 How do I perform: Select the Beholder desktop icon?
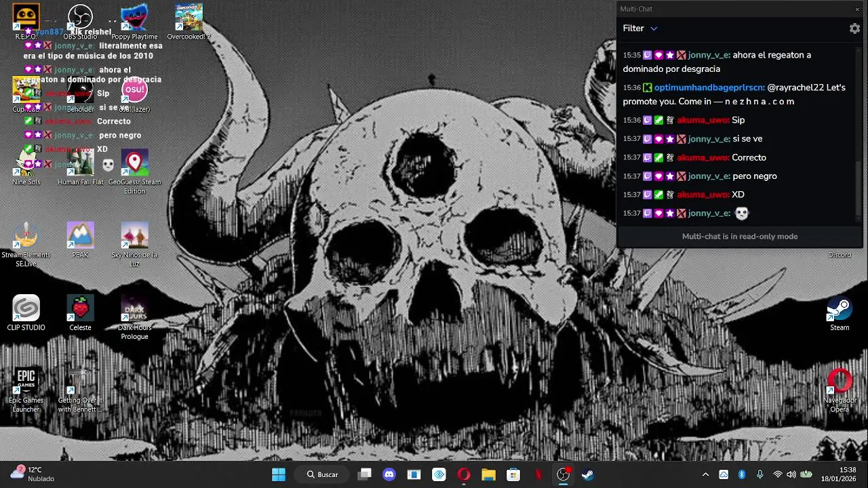click(80, 94)
